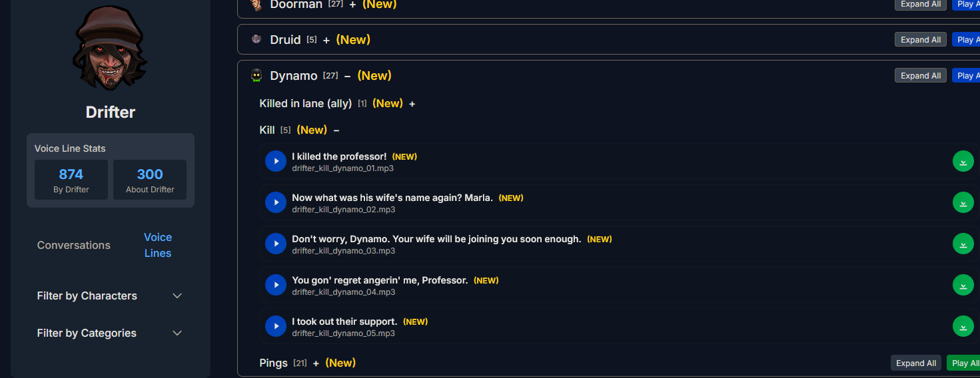The height and width of the screenshot is (378, 980).
Task: Click the Drifter portrait image
Action: [x=110, y=48]
